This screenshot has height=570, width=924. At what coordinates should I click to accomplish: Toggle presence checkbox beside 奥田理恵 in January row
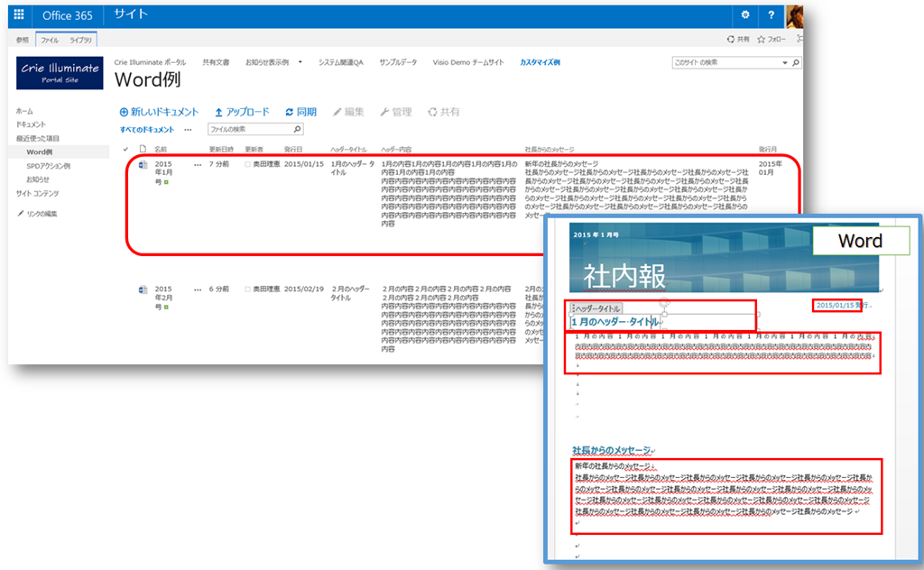pos(248,164)
